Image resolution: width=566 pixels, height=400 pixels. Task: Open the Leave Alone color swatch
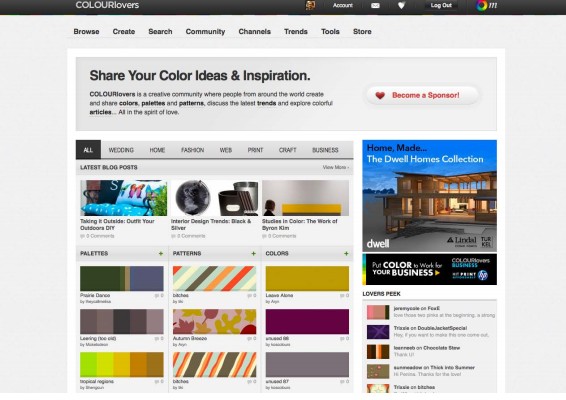307,278
